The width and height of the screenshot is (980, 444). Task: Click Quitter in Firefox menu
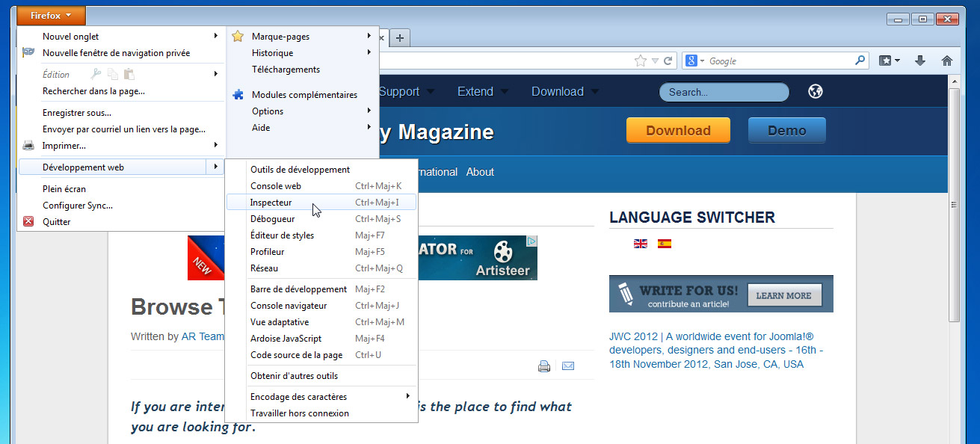pos(57,222)
